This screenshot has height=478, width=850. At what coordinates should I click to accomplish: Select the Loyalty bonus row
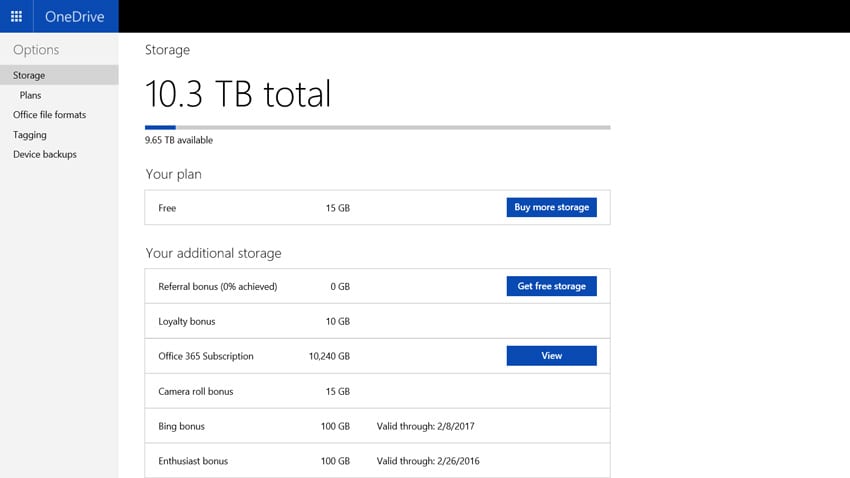tap(187, 322)
